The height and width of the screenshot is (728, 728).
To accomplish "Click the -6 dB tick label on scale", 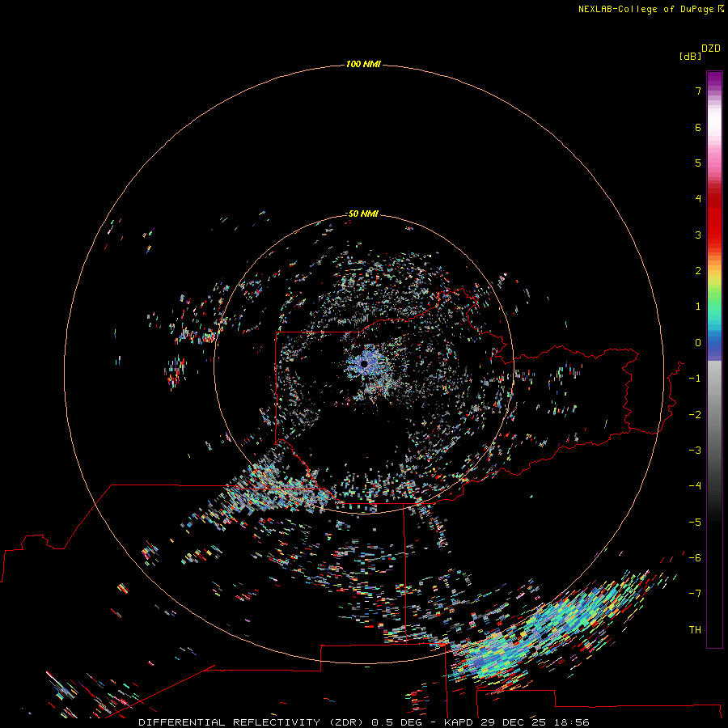I will pos(695,558).
